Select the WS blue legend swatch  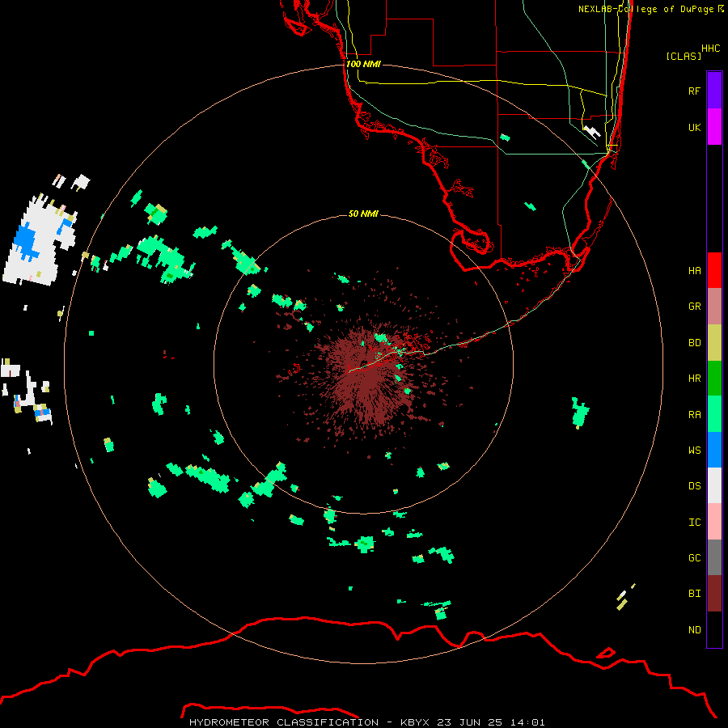pyautogui.click(x=714, y=450)
